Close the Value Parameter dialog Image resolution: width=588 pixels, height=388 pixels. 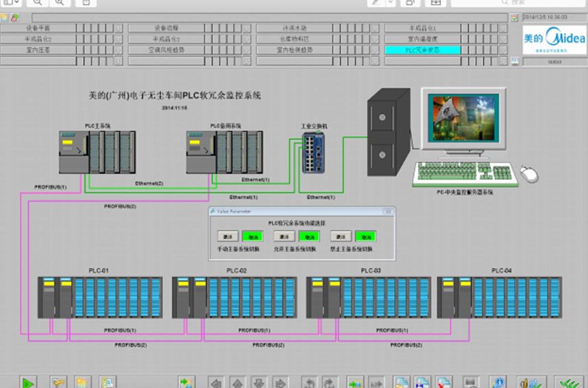click(388, 211)
